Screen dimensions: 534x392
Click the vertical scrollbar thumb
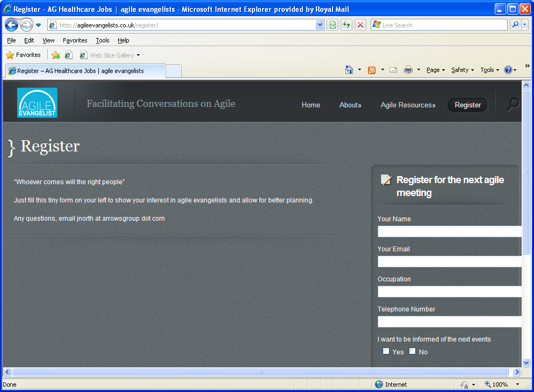tap(526, 172)
